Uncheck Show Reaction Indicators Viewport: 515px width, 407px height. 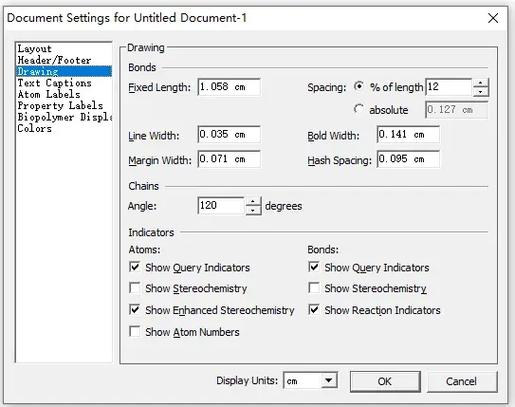point(314,310)
